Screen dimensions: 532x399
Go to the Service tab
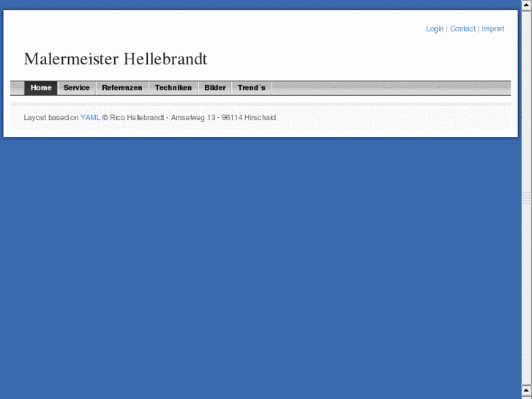coord(77,88)
